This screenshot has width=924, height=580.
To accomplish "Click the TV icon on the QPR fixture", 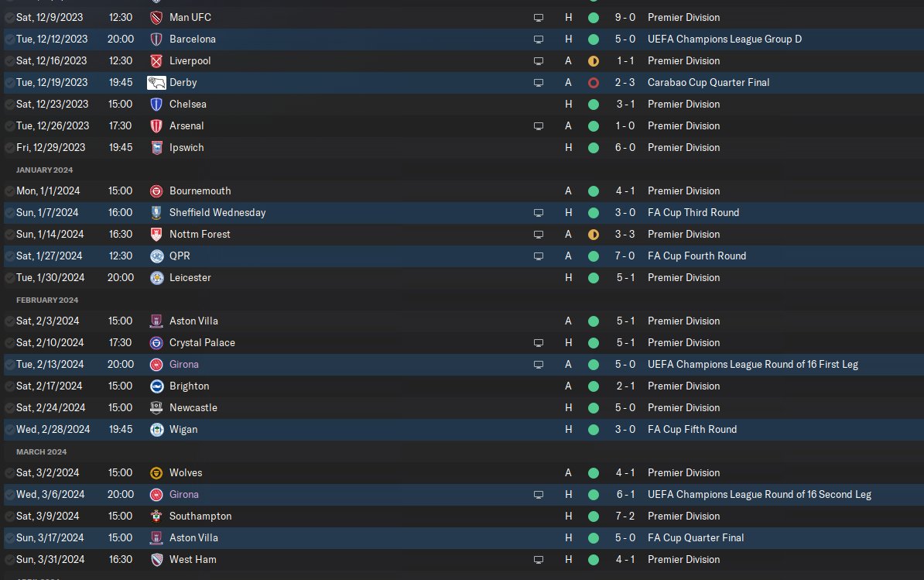I will pyautogui.click(x=539, y=256).
